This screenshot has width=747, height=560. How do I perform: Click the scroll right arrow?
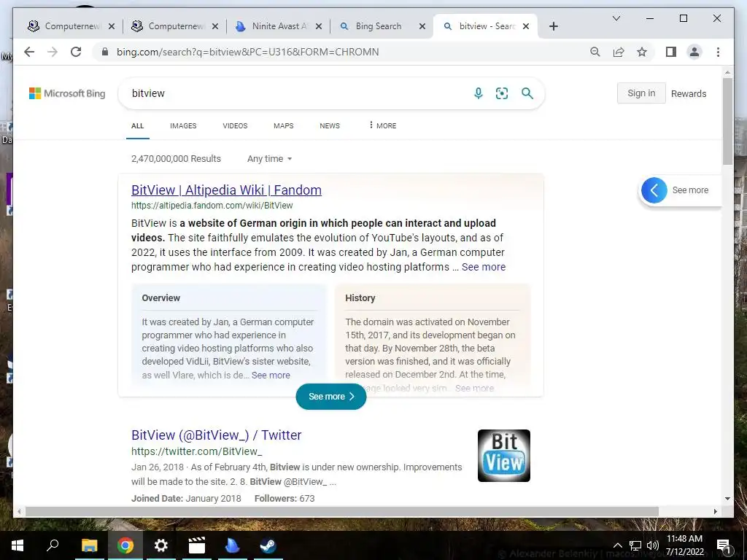point(715,511)
